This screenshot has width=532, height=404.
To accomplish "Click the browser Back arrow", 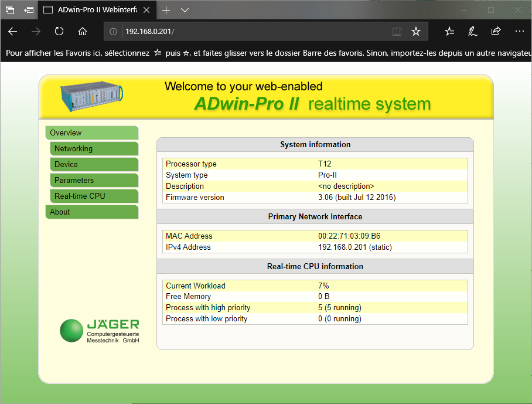I will (x=12, y=32).
